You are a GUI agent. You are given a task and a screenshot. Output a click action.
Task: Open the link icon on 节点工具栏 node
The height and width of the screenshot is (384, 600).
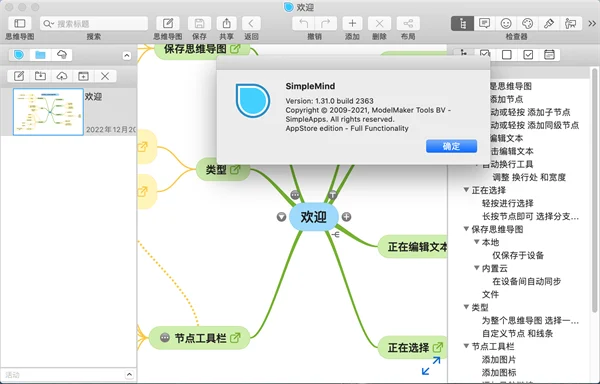[x=235, y=337]
